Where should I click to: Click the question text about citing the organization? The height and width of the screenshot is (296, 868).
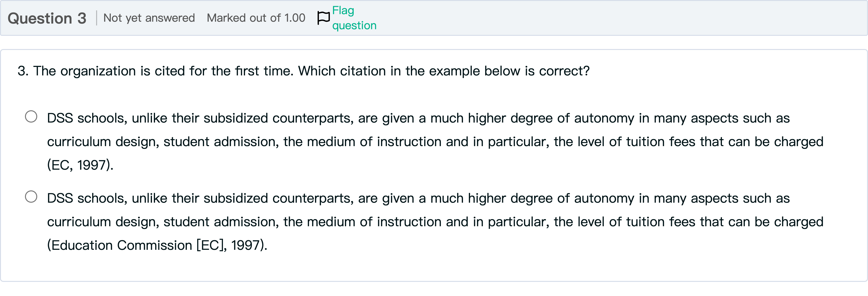coord(303,71)
